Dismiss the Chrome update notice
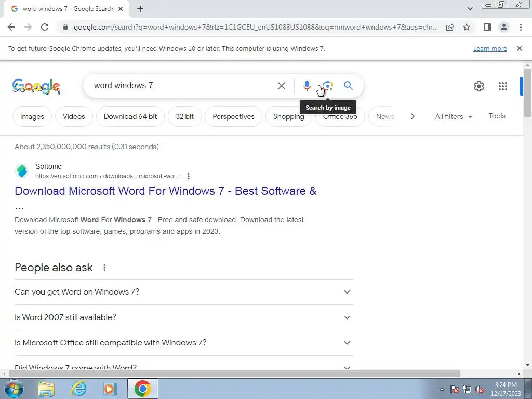Screen dimensions: 532x399 [519, 48]
